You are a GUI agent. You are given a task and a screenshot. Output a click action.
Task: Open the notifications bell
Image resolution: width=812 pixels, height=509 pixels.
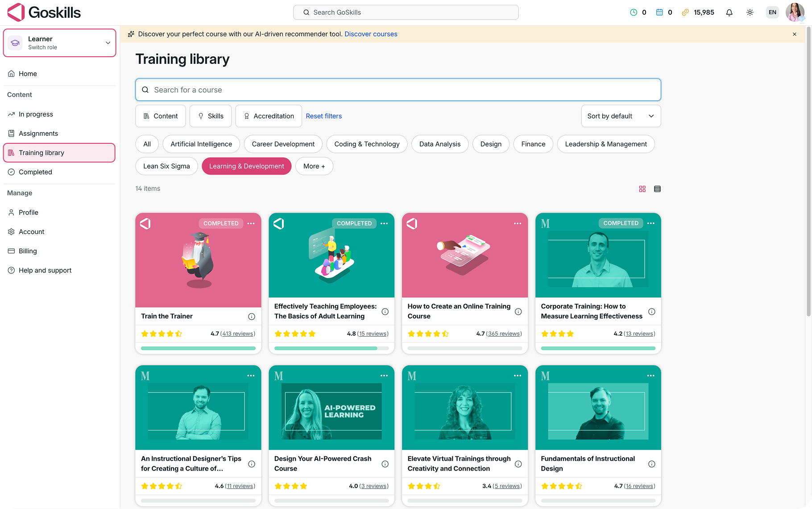coord(729,13)
